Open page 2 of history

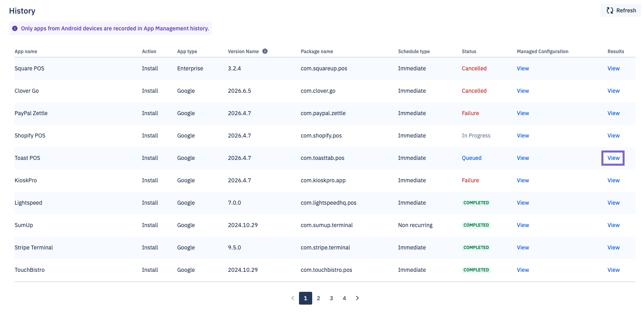pyautogui.click(x=319, y=298)
